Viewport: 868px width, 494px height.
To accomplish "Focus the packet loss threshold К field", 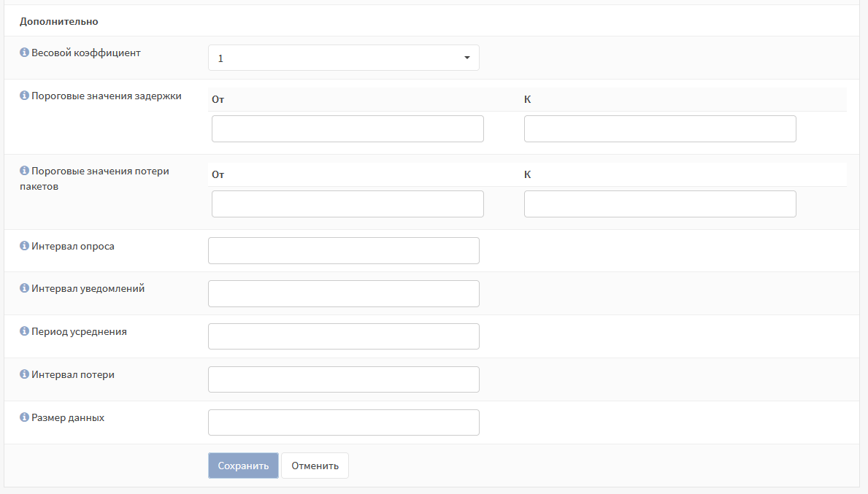I will 660,204.
